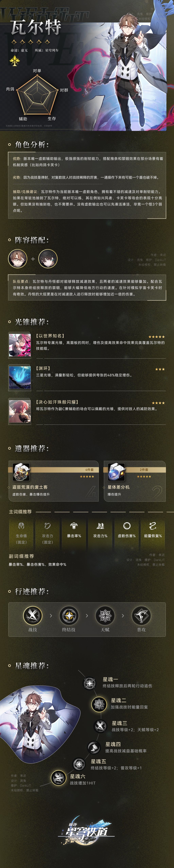
Task: Click the 星魂一 eidolon icon
Action: tap(90, 683)
